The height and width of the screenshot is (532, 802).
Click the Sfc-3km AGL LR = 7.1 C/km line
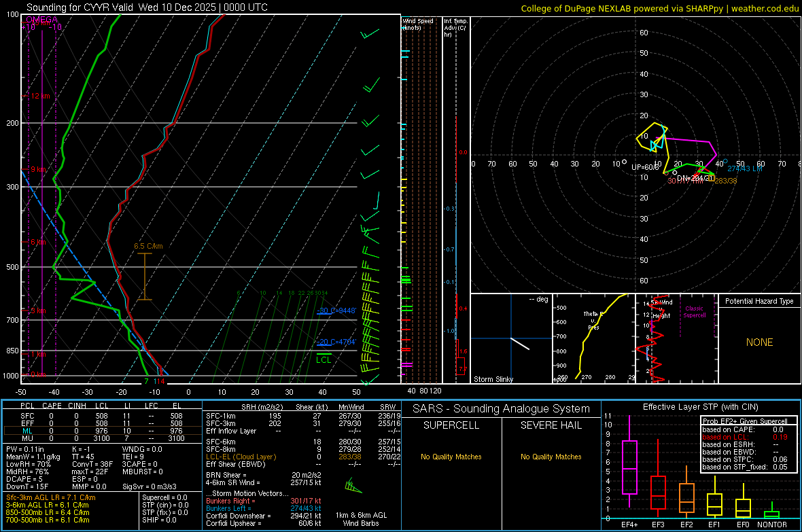51,497
